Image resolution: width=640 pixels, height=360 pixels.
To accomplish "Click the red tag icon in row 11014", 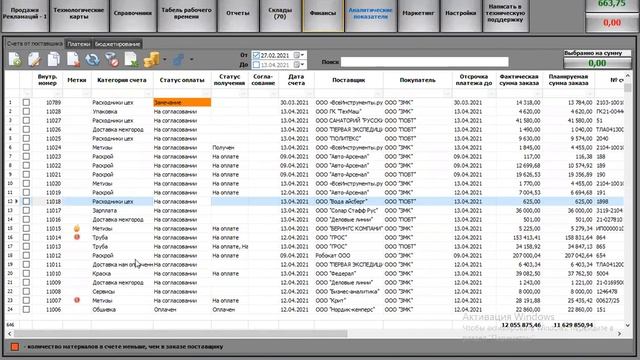I will pyautogui.click(x=77, y=237).
